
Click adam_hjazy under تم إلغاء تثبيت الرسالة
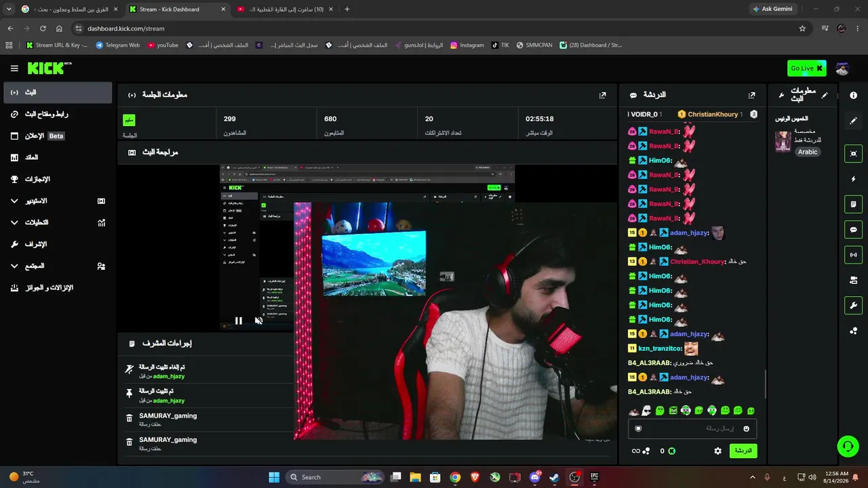click(169, 376)
